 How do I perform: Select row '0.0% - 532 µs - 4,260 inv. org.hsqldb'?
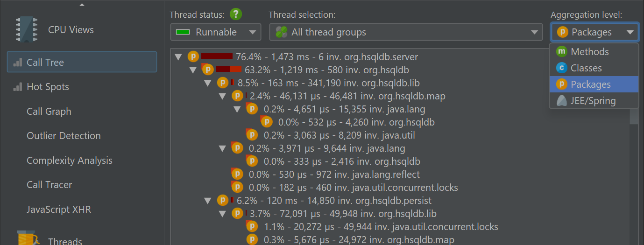pos(356,122)
